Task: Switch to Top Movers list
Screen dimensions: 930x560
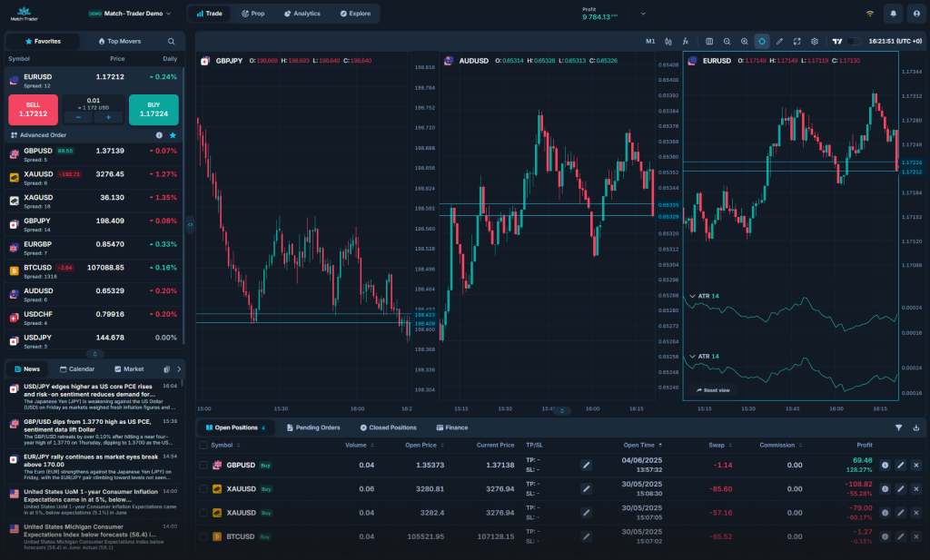Action: coord(119,42)
